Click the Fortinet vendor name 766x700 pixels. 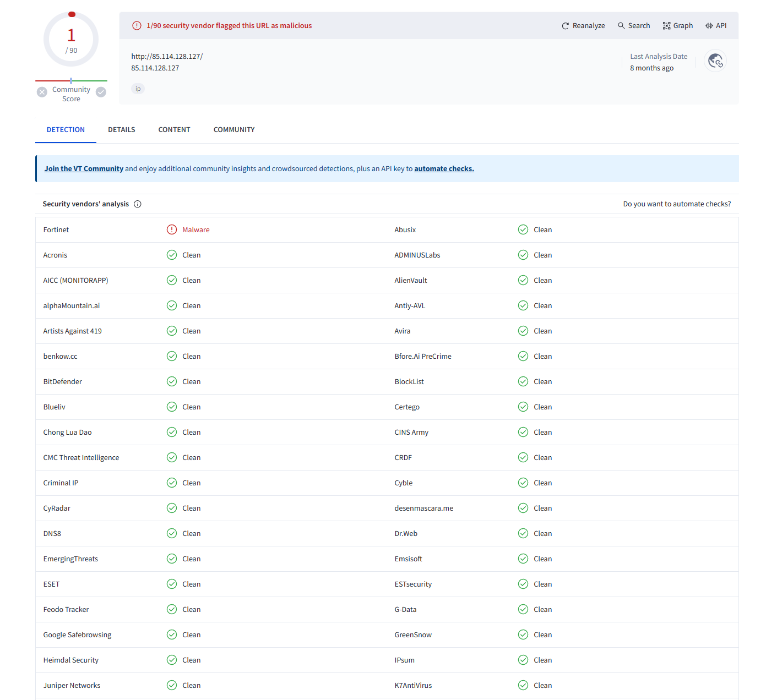click(56, 230)
